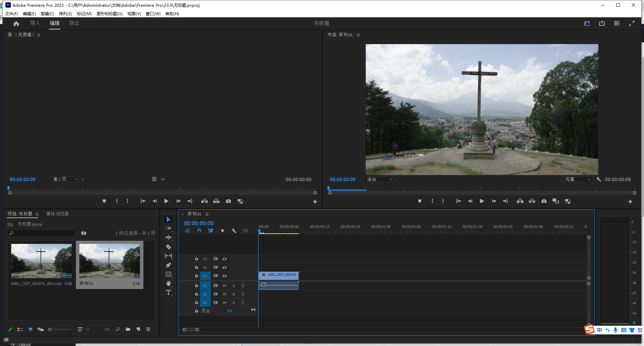This screenshot has width=644, height=346.
Task: Select the Rectangle tool
Action: (x=168, y=274)
